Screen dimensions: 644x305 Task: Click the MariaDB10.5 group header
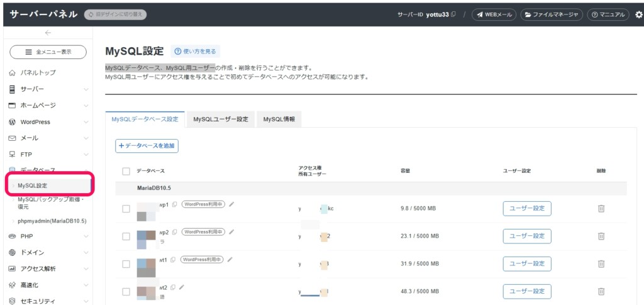click(371, 188)
